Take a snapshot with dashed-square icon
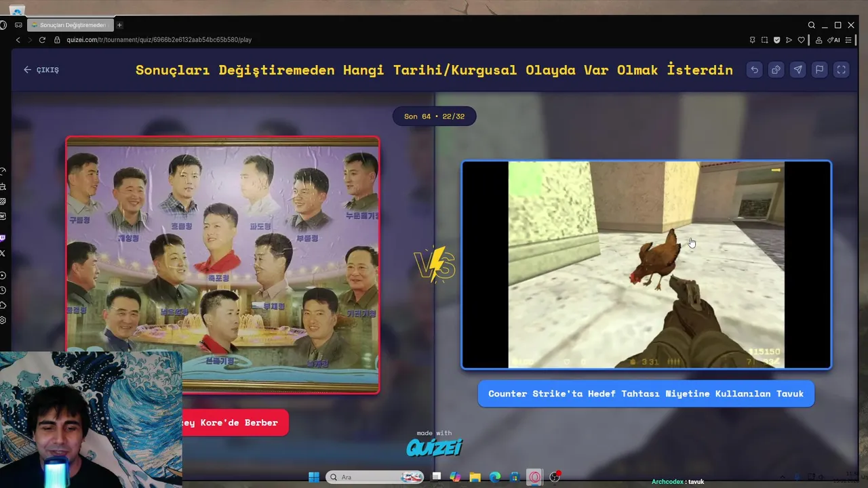 coord(764,40)
